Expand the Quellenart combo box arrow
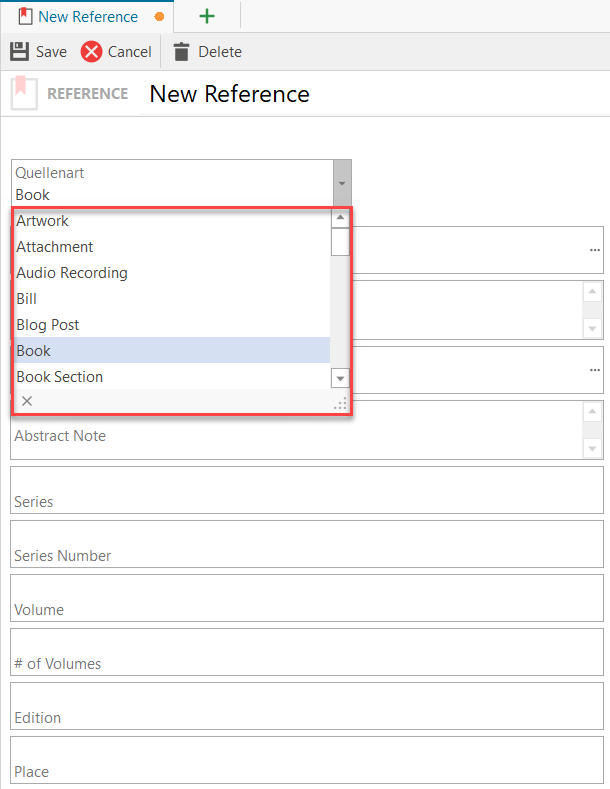 click(342, 184)
